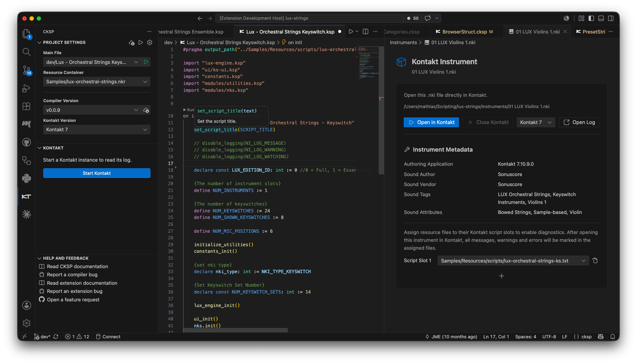Click the code minimap preview
The height and width of the screenshot is (364, 637).
tap(368, 63)
